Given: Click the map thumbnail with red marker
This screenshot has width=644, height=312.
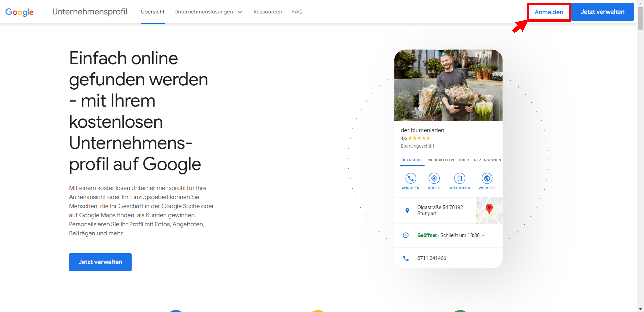Looking at the screenshot, I should point(489,210).
